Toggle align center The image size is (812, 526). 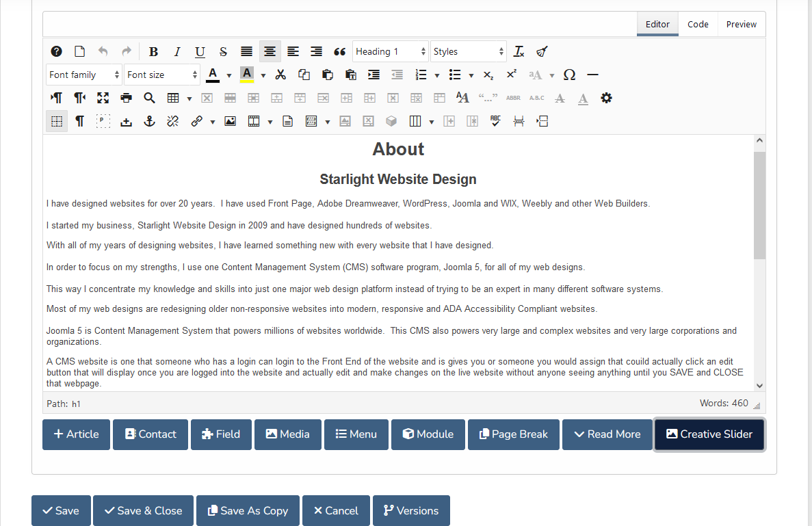270,51
